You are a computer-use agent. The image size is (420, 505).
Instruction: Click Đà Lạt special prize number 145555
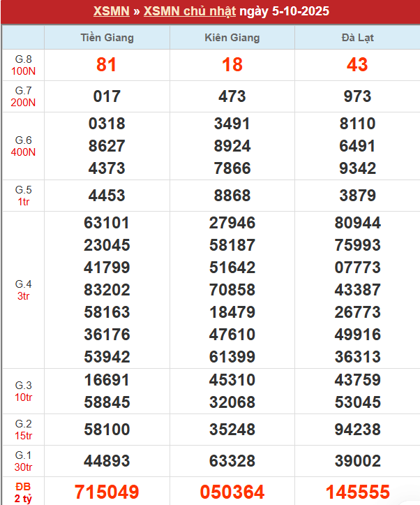click(357, 492)
